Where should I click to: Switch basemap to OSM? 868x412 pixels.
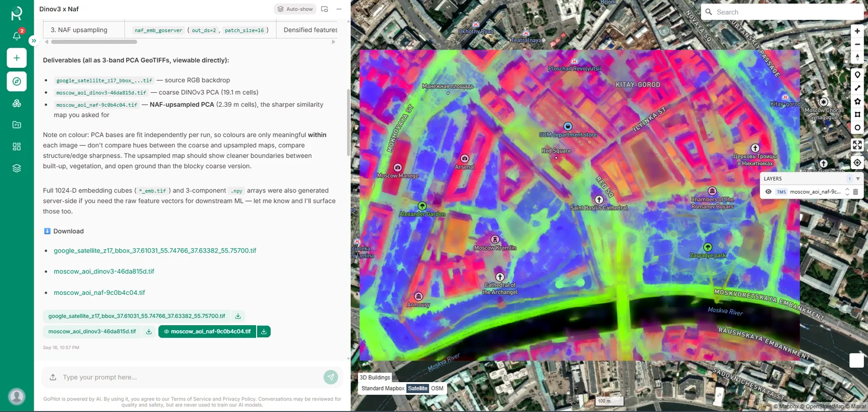(437, 388)
